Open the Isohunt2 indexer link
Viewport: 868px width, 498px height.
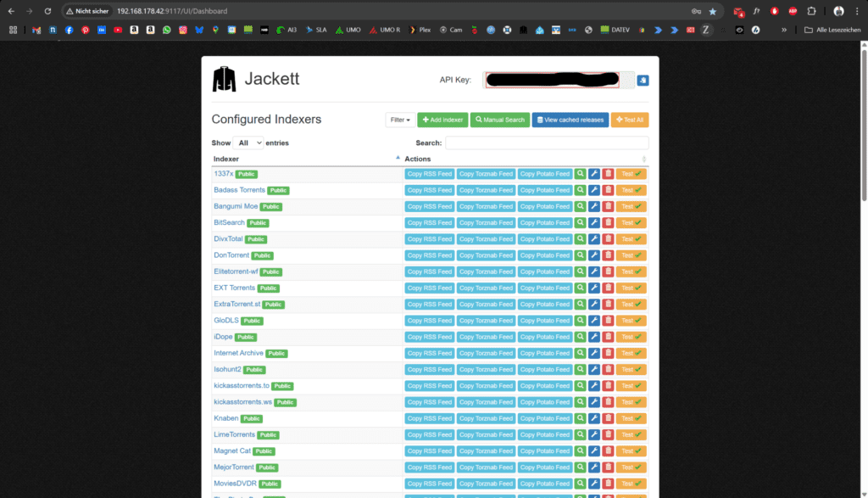tap(227, 370)
